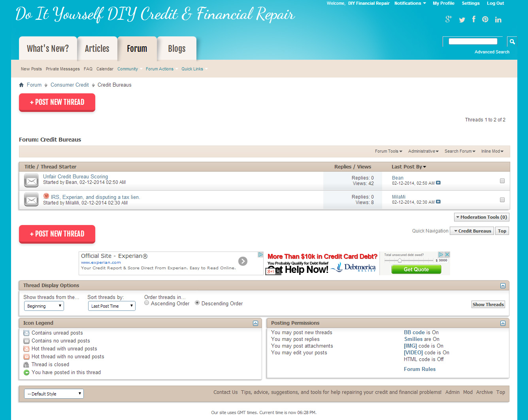Switch to the Articles tab
The image size is (528, 420).
97,49
